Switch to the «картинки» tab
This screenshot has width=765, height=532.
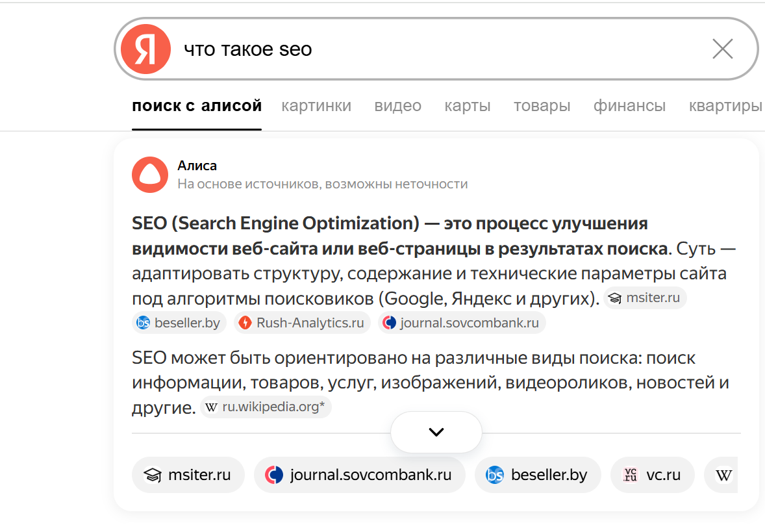[316, 106]
